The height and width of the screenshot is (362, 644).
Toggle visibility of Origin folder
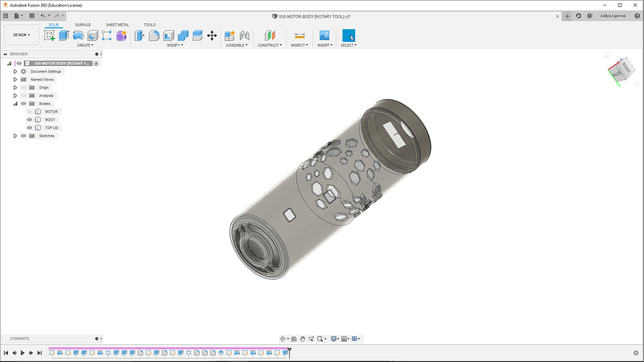[23, 88]
